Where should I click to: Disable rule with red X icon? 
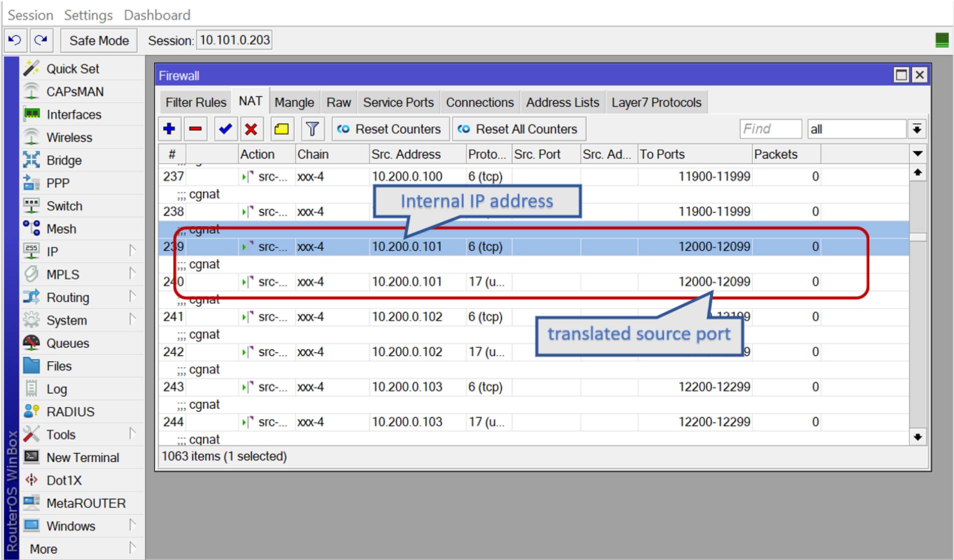(x=251, y=129)
